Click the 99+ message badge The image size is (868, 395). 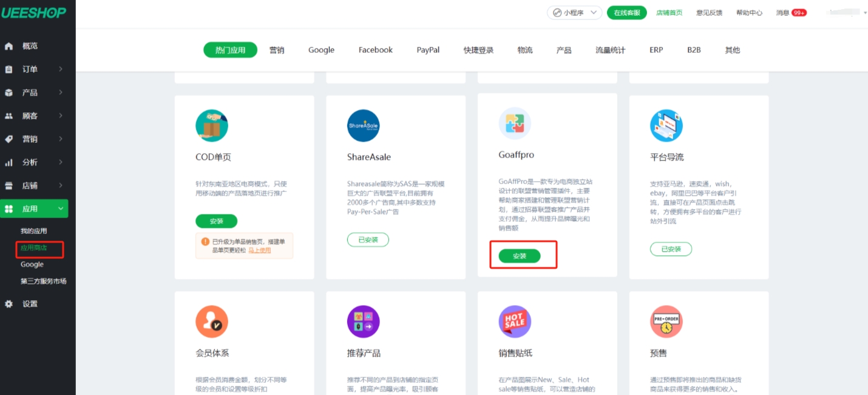point(799,13)
